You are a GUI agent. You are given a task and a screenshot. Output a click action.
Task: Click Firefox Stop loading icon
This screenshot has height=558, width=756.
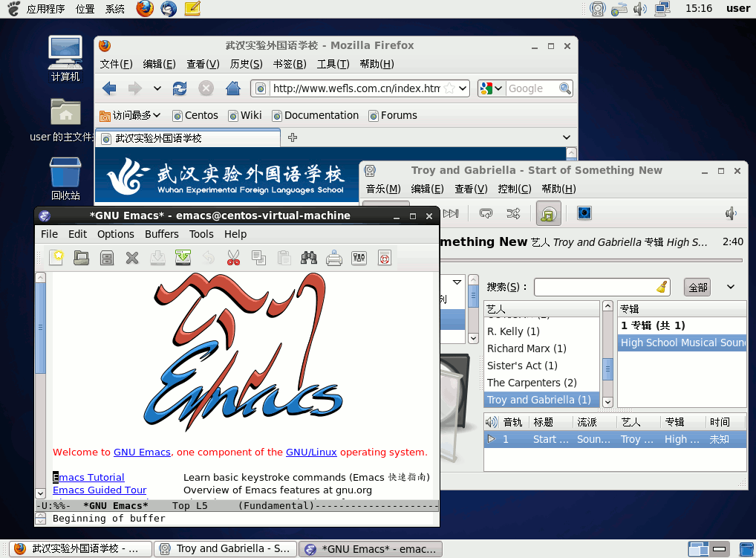pos(206,88)
